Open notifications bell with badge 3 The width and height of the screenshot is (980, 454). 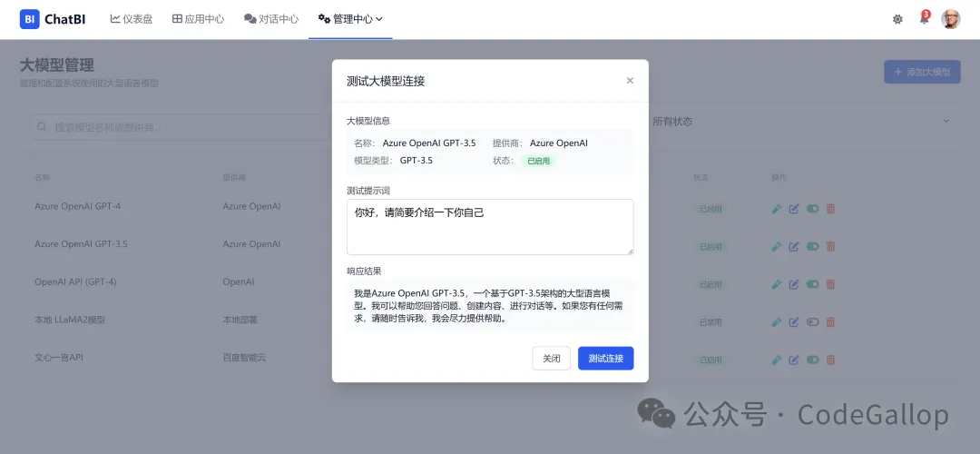point(924,19)
